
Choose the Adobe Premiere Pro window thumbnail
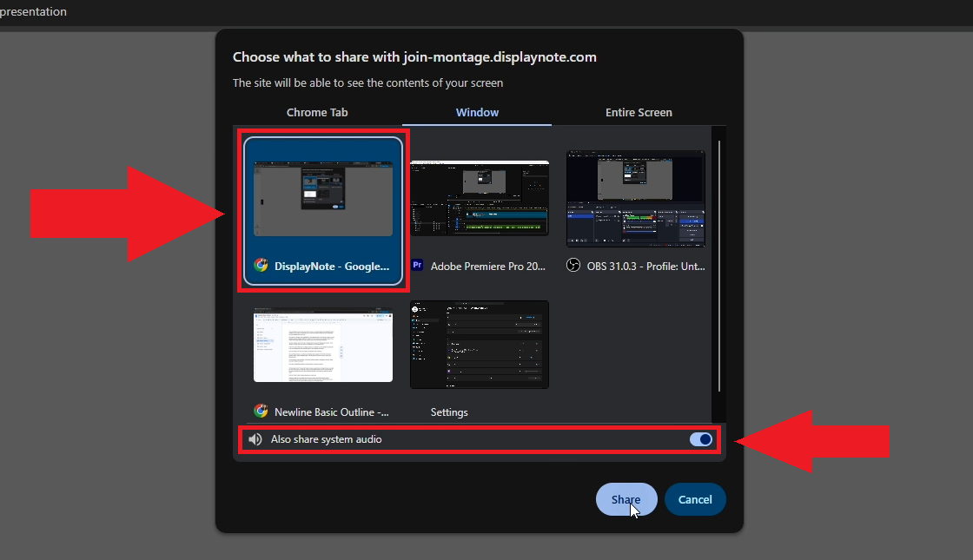[480, 198]
